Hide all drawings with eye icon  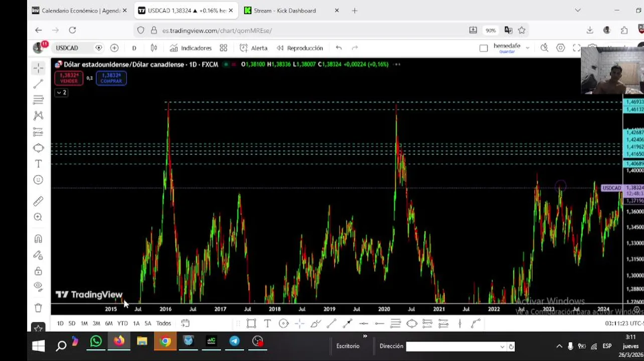(x=38, y=286)
